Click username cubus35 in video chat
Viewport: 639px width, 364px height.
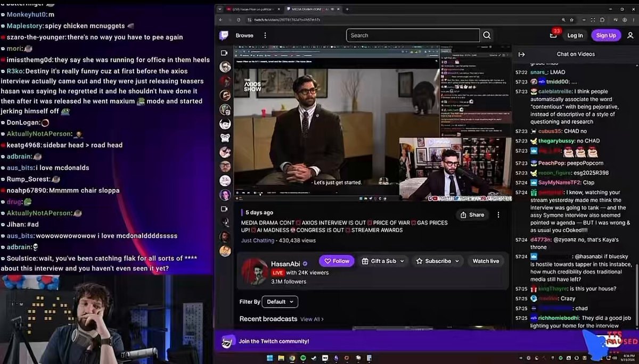coord(551,131)
